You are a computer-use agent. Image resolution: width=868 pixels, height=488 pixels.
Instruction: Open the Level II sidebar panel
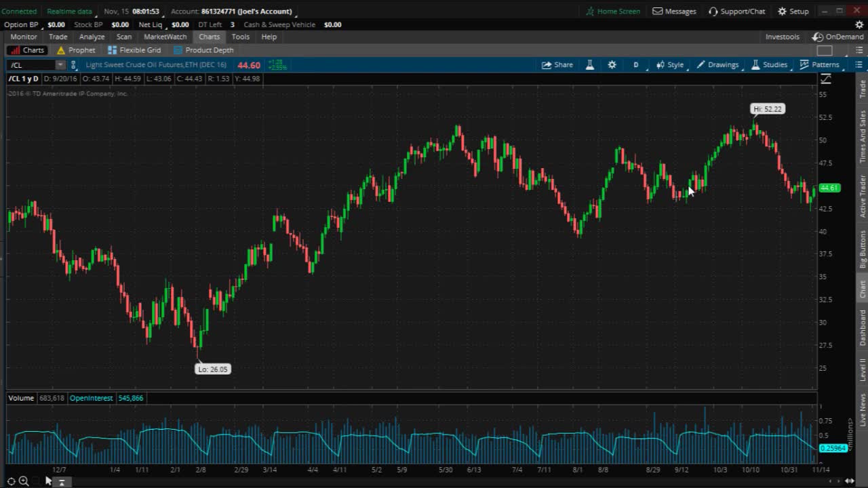tap(863, 369)
